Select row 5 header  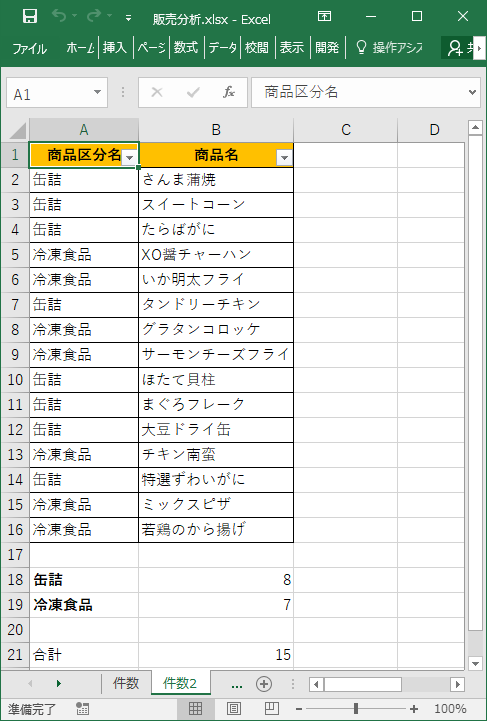15,255
